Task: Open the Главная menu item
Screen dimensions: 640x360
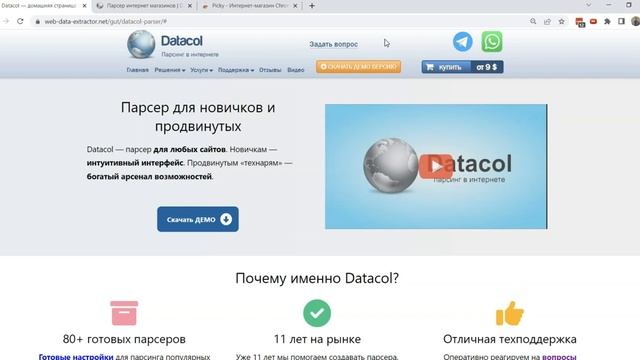Action: 138,70
